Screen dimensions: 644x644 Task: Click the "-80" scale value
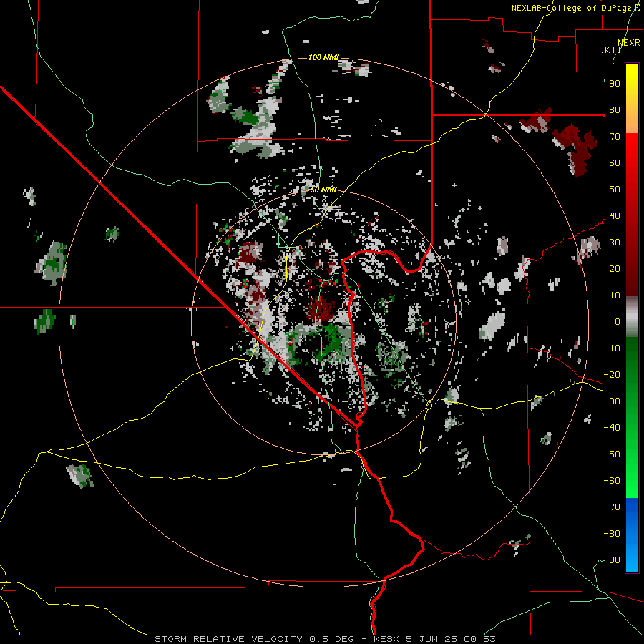tap(612, 534)
